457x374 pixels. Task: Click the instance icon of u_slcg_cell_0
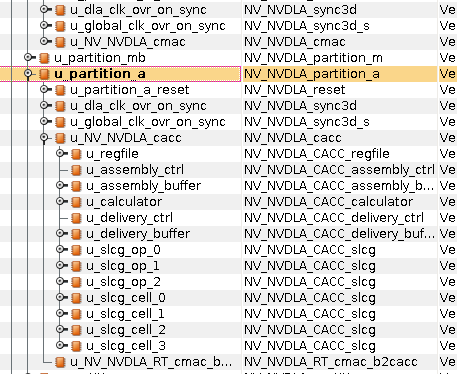pyautogui.click(x=76, y=298)
